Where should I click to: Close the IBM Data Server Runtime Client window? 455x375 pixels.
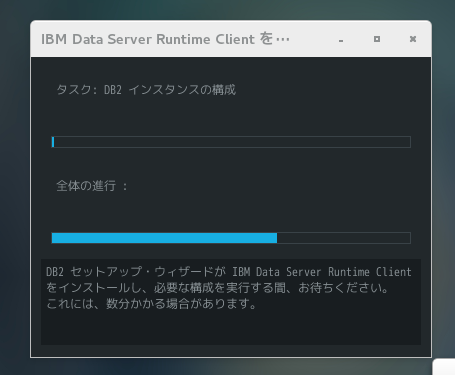click(x=413, y=39)
